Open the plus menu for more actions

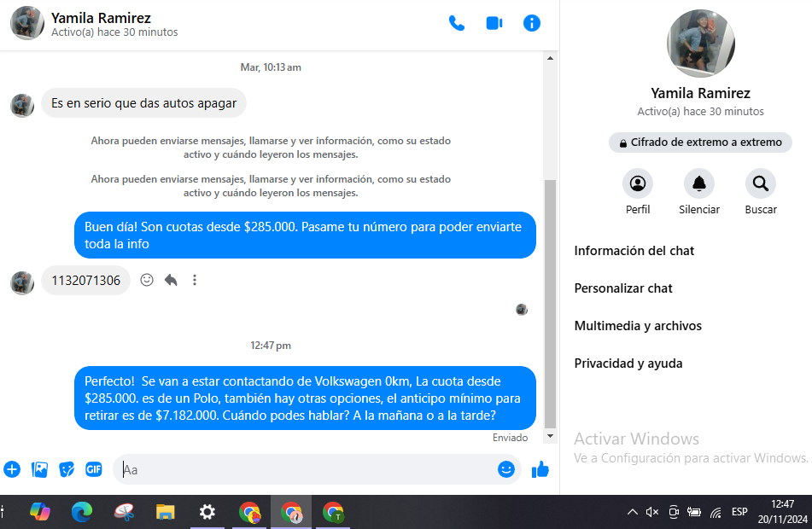(x=12, y=469)
